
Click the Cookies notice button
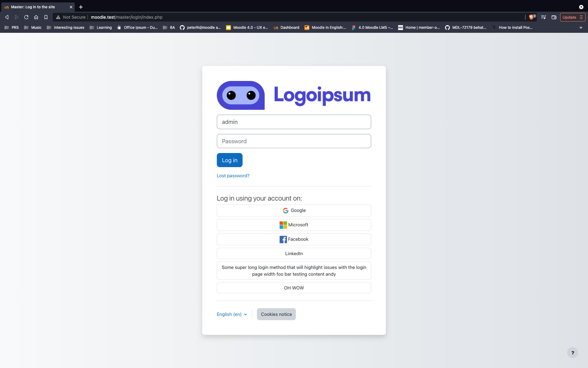(276, 314)
